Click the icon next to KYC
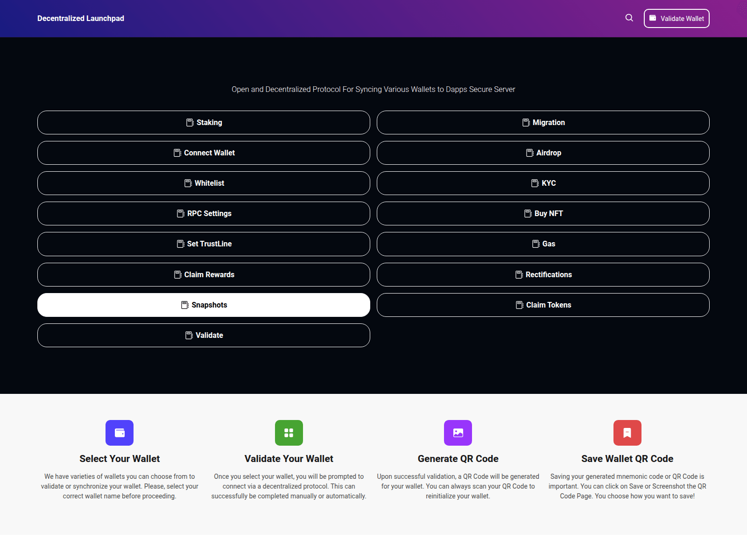747x560 pixels. pyautogui.click(x=535, y=183)
